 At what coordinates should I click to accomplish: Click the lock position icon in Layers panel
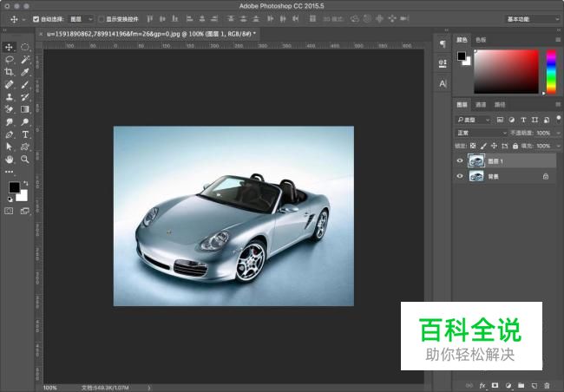[x=495, y=146]
